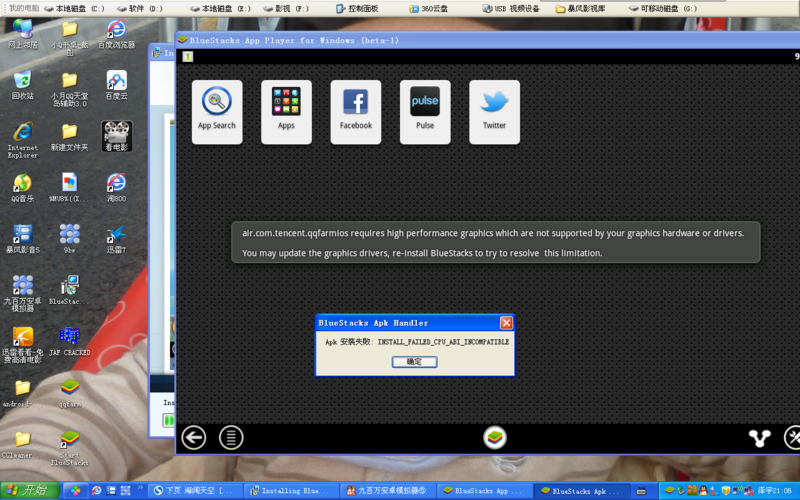Launch the Facebook app tile
This screenshot has width=800, height=500.
coord(356,112)
